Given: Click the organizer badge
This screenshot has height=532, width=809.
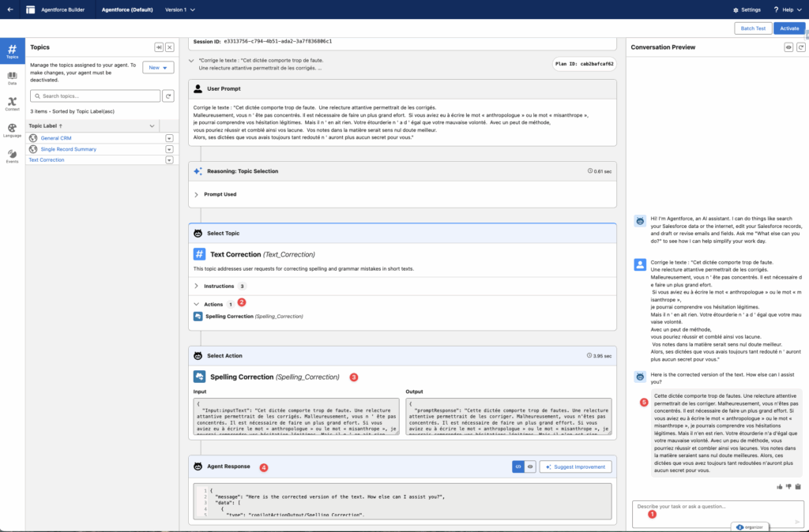Looking at the screenshot, I should point(751,526).
